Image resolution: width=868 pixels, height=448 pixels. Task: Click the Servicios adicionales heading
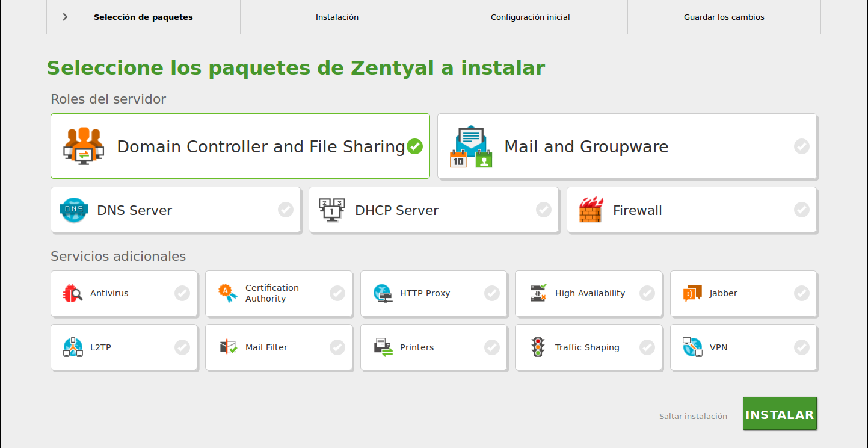[119, 256]
